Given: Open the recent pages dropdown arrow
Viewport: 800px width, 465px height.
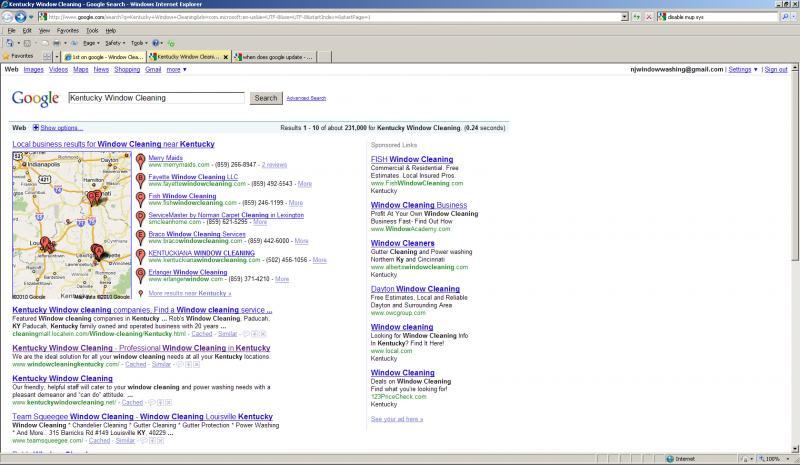Looking at the screenshot, I should click(31, 17).
